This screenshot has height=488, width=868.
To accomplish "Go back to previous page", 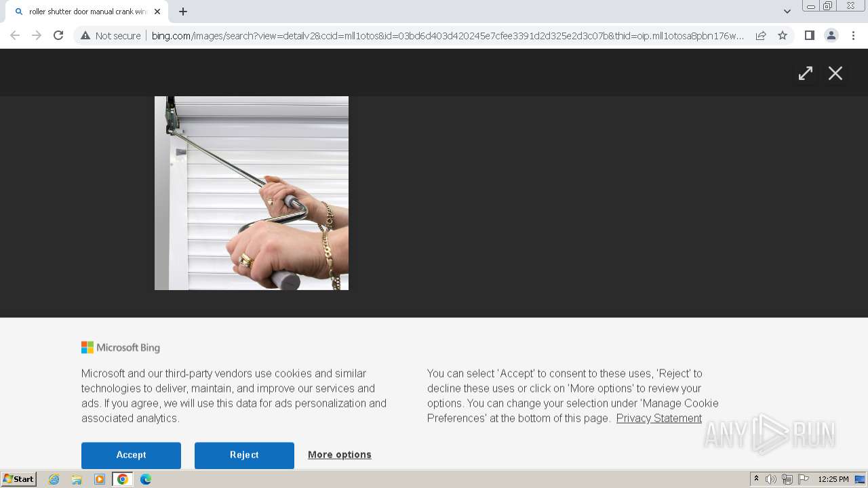I will (15, 35).
